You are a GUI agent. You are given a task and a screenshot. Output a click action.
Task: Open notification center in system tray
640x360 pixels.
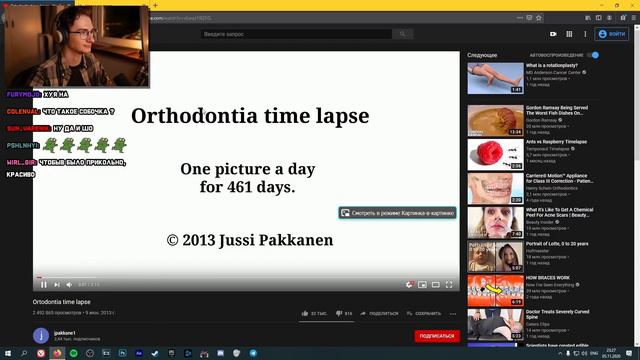tap(629, 353)
